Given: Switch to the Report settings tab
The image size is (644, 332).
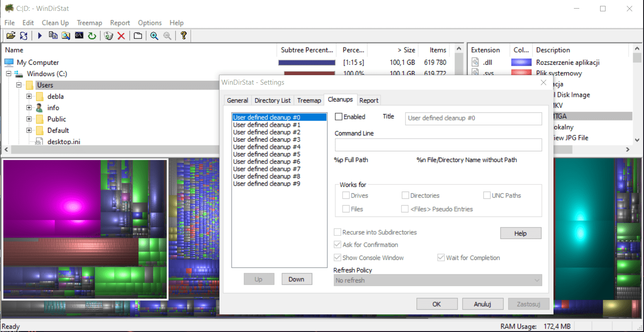Looking at the screenshot, I should [x=369, y=101].
